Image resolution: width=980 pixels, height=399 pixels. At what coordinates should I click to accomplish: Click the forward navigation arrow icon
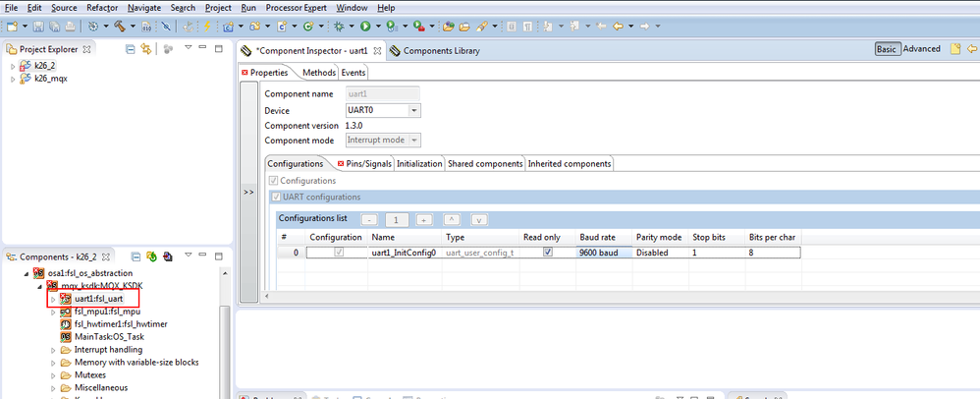[645, 27]
